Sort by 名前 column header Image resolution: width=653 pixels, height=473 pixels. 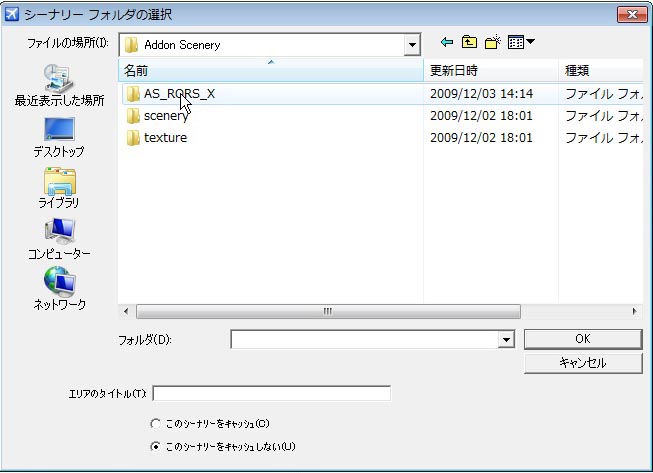[271, 70]
